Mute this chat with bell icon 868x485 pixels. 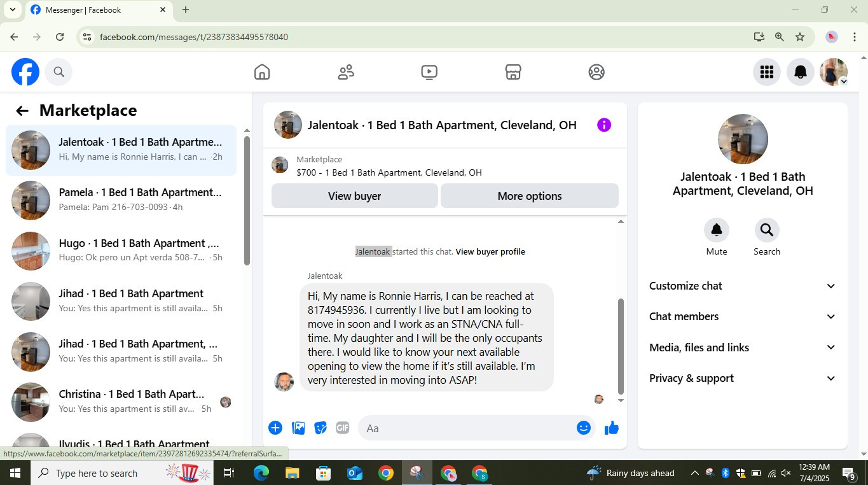[x=717, y=230]
